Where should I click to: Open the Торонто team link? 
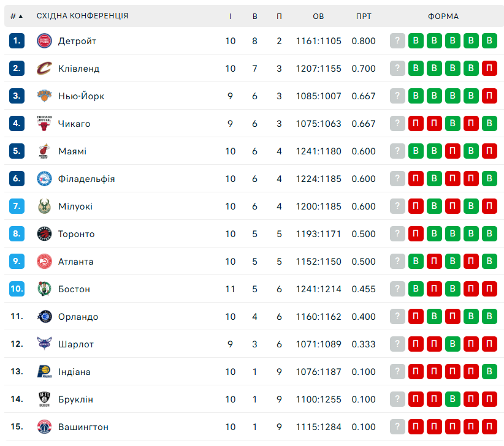(x=76, y=234)
